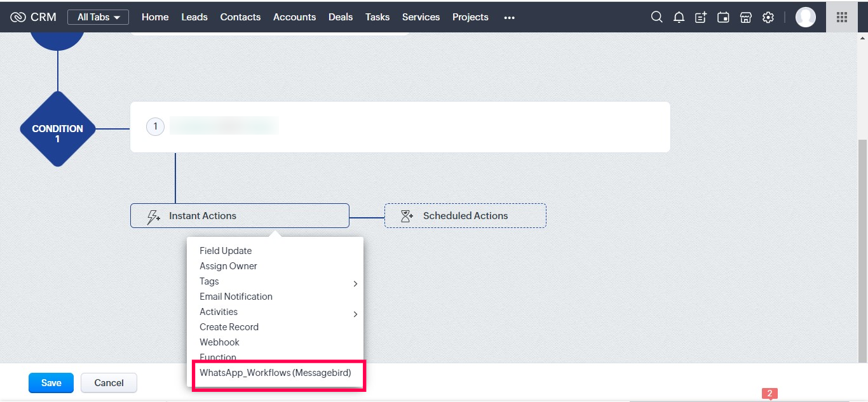Viewport: 868px width, 402px height.
Task: Click the Cancel button
Action: point(109,383)
